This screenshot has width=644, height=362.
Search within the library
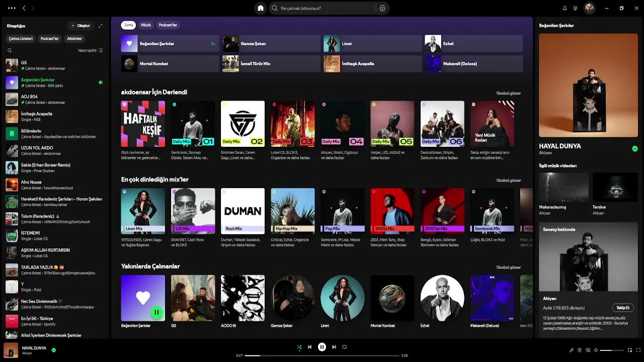pos(10,50)
